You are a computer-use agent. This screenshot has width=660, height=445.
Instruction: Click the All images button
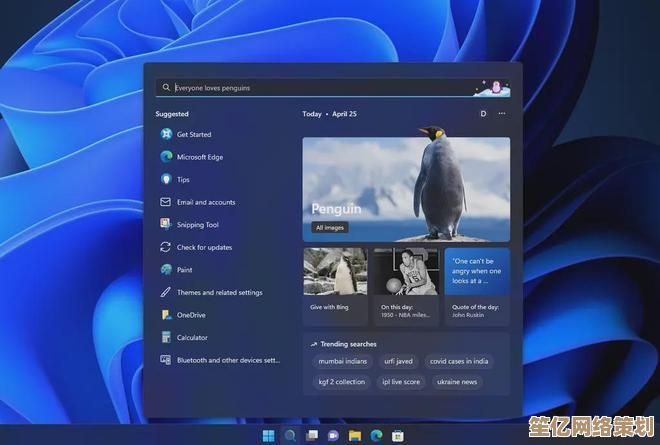(x=330, y=228)
